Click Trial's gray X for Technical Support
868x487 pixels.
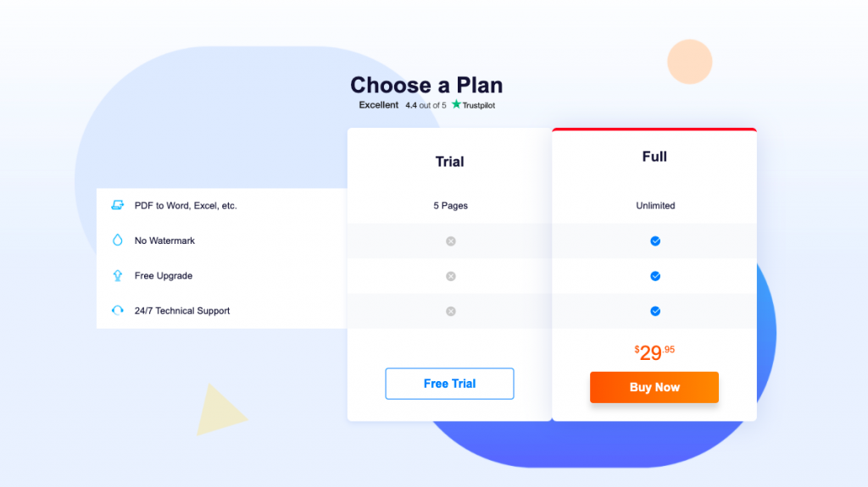[x=451, y=311]
